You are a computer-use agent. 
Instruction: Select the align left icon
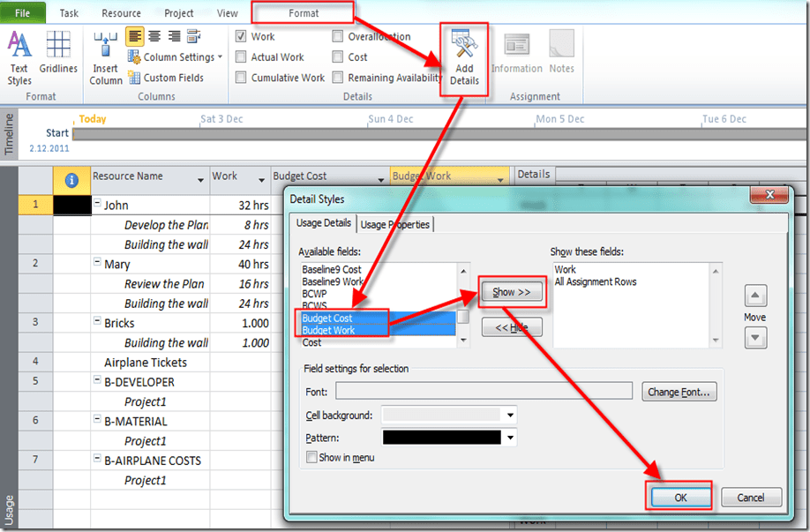[x=135, y=36]
